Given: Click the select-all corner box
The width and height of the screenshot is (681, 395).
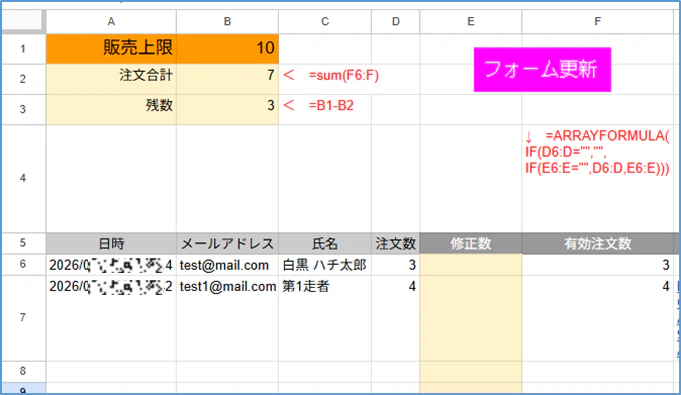Looking at the screenshot, I should pos(23,21).
